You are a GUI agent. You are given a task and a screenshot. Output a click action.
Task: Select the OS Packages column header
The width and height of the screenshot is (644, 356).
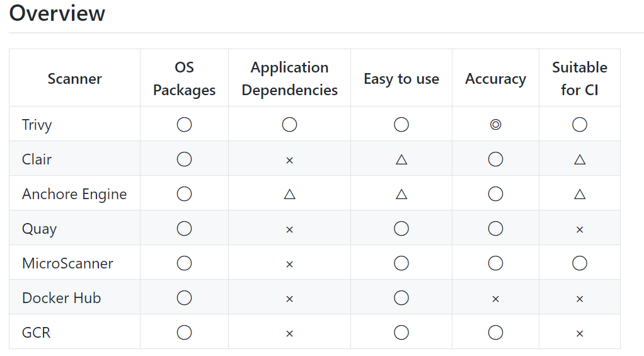(x=184, y=79)
